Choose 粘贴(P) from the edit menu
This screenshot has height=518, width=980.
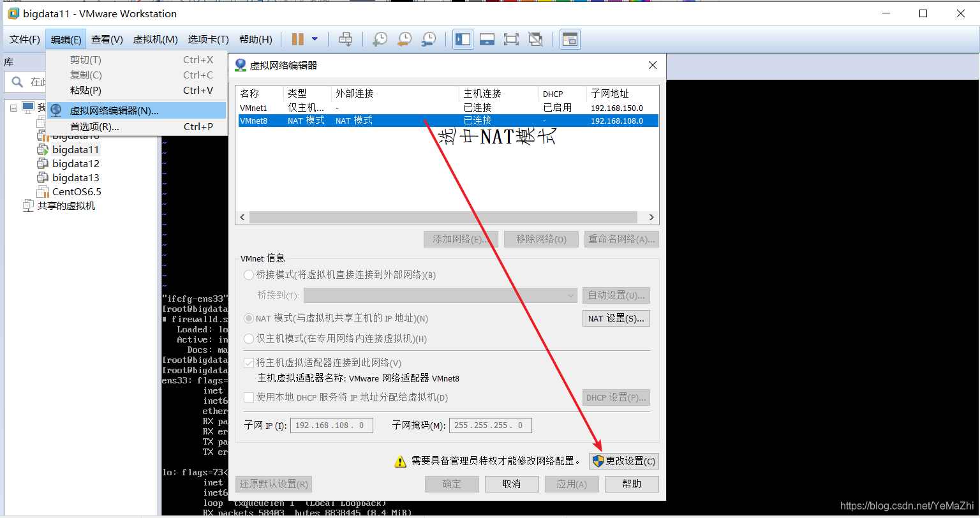click(x=137, y=91)
